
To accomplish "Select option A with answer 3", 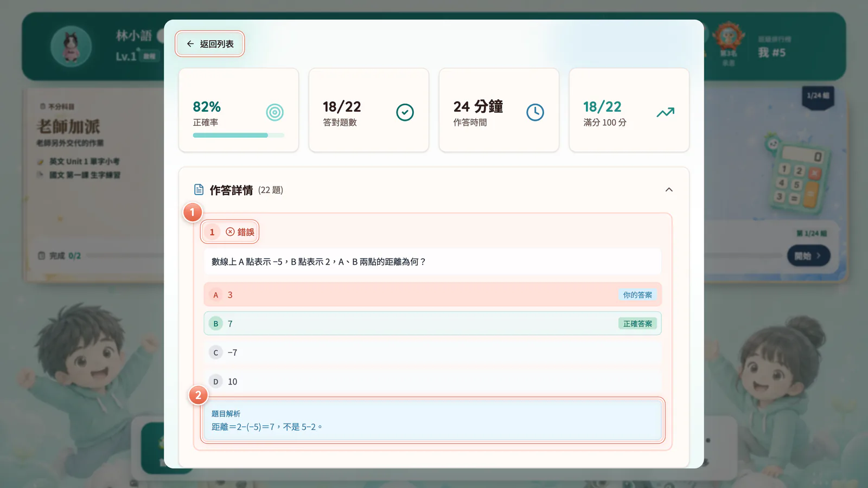I will 433,295.
